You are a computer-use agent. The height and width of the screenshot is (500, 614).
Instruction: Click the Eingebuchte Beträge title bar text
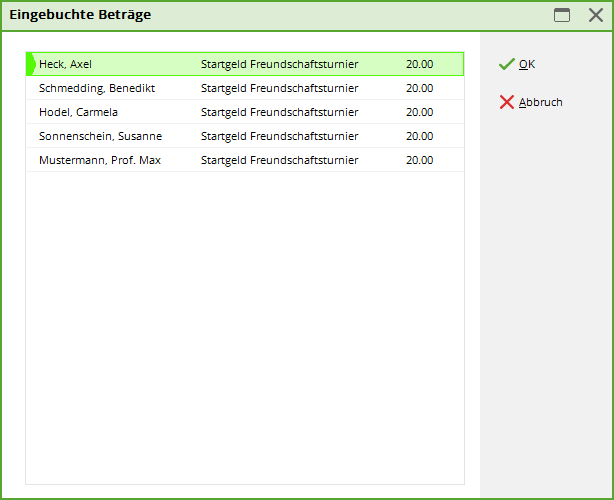(x=80, y=15)
